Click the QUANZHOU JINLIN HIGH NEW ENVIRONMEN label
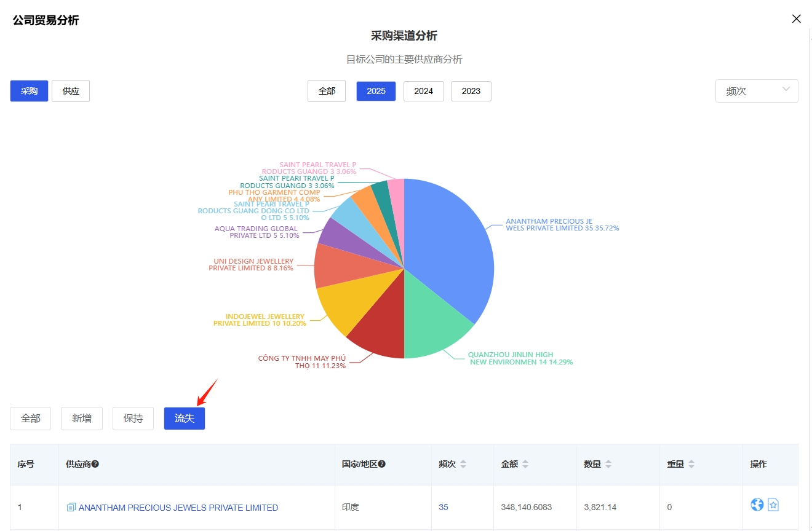 [520, 358]
